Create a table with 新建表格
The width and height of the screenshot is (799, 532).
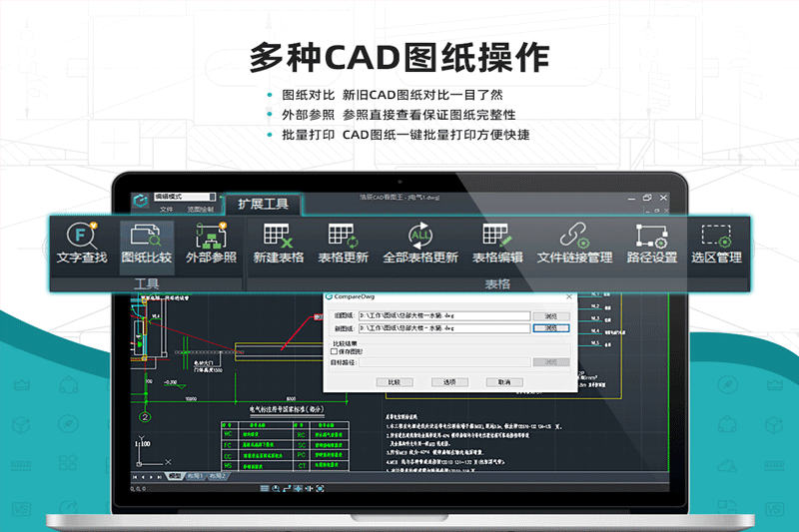tap(278, 245)
